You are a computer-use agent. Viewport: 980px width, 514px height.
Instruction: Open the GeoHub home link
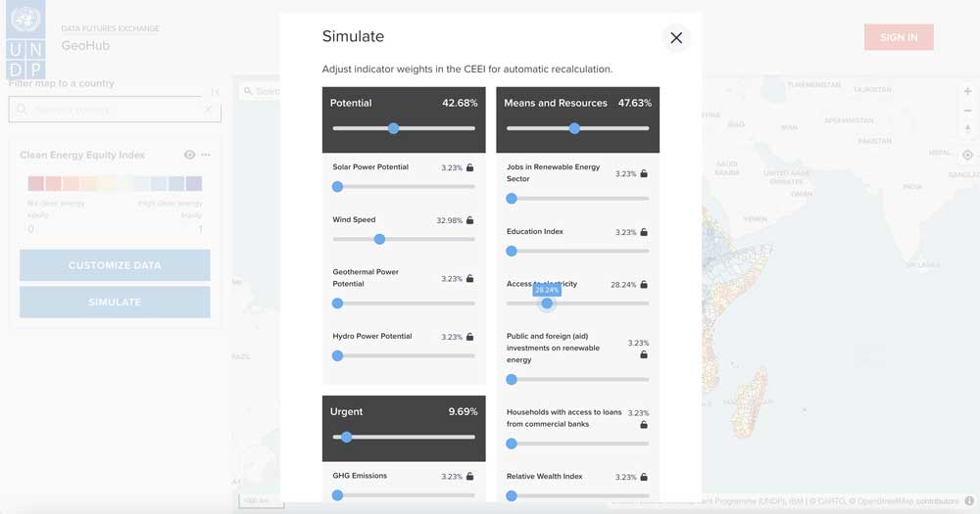pyautogui.click(x=85, y=46)
